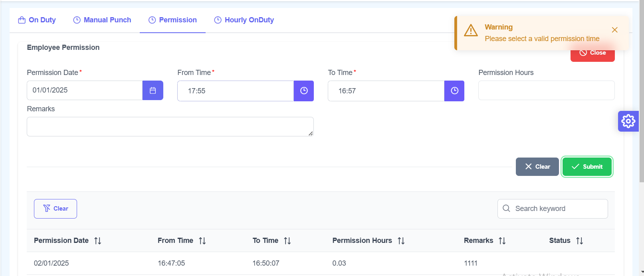Focus the Remarks text area
The image size is (644, 276).
(170, 126)
